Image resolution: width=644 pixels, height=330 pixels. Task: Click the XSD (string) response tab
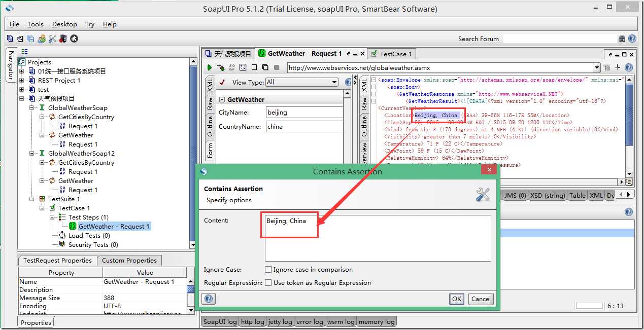click(x=547, y=196)
